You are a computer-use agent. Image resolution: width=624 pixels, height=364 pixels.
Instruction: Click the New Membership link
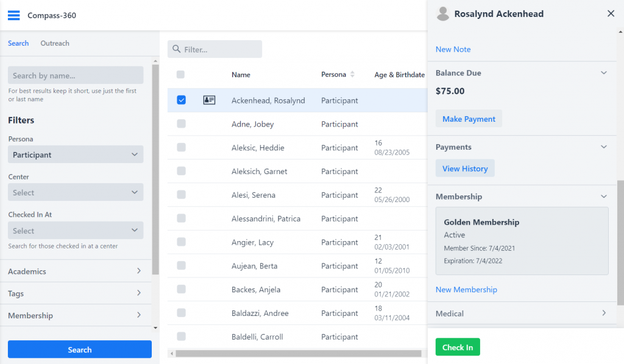[x=466, y=290]
